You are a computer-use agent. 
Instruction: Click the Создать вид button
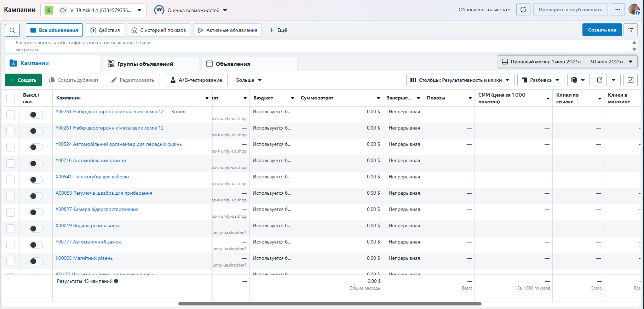click(602, 30)
